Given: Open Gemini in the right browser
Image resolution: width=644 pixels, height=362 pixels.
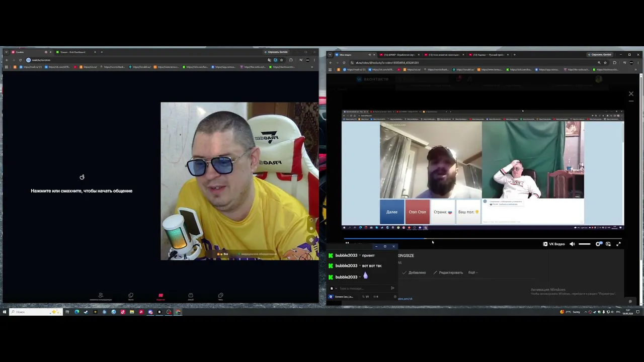Looking at the screenshot, I should 600,55.
